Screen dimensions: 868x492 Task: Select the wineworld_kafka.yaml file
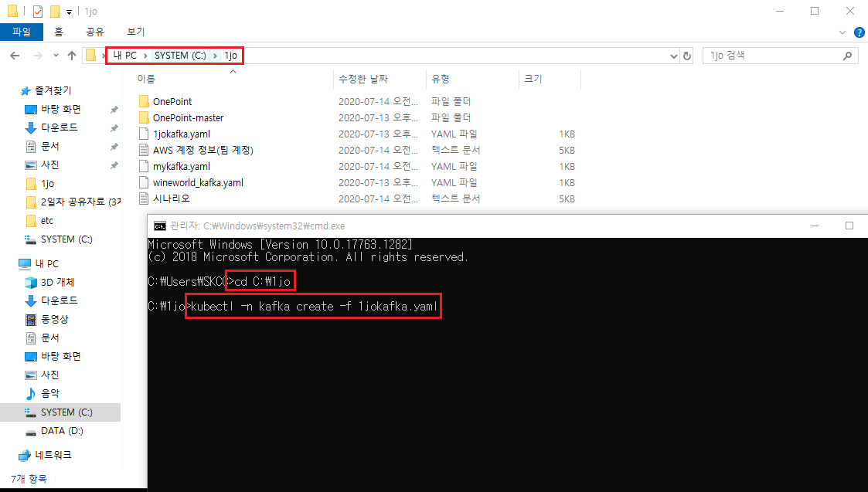[198, 182]
